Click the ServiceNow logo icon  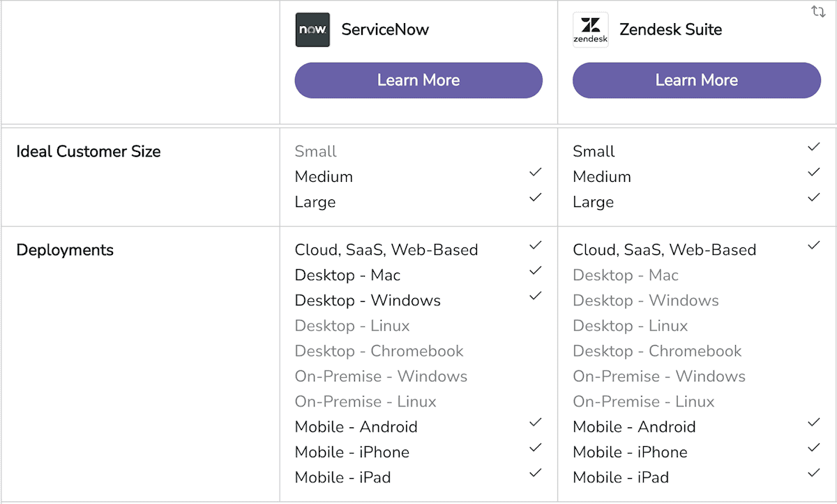coord(312,29)
